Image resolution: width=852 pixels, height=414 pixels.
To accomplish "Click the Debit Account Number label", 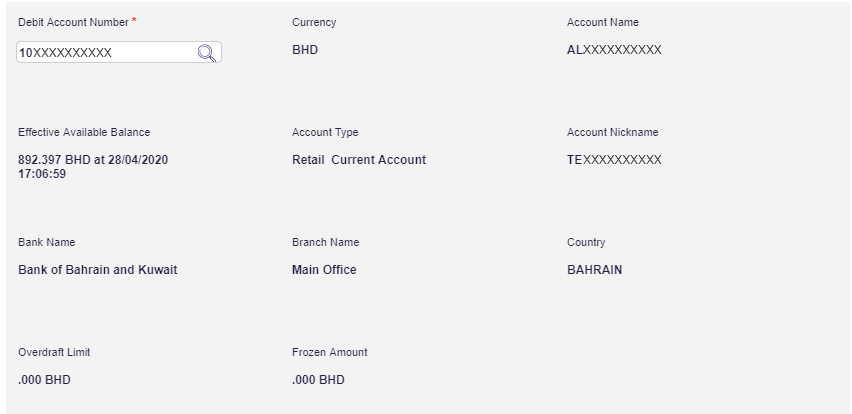I will 74,22.
